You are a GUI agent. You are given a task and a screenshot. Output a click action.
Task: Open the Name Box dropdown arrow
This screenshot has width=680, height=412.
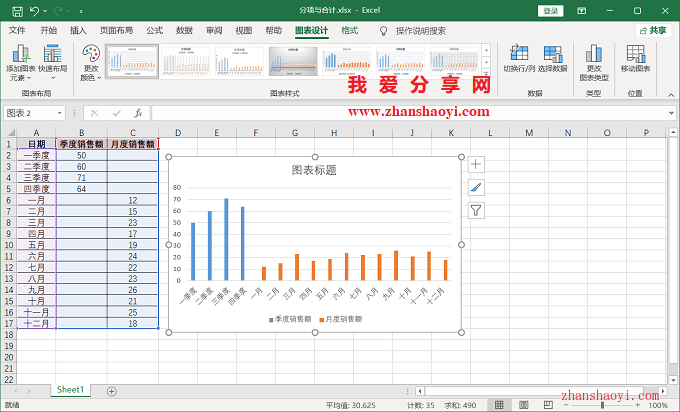pyautogui.click(x=60, y=113)
